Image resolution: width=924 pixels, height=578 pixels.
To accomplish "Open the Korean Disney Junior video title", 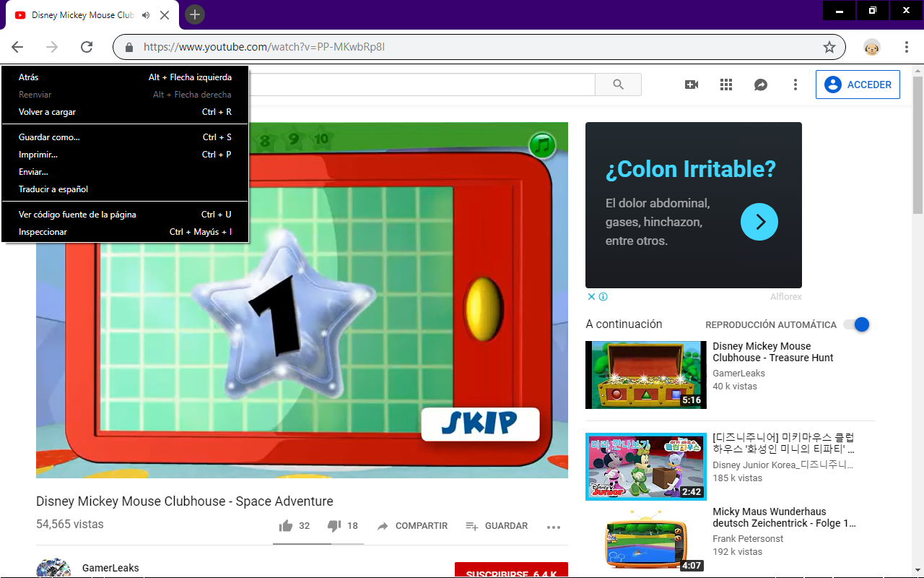I will pos(783,444).
